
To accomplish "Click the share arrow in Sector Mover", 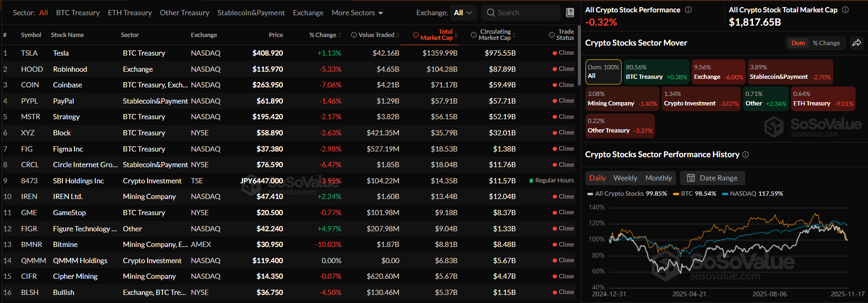I will tap(857, 43).
